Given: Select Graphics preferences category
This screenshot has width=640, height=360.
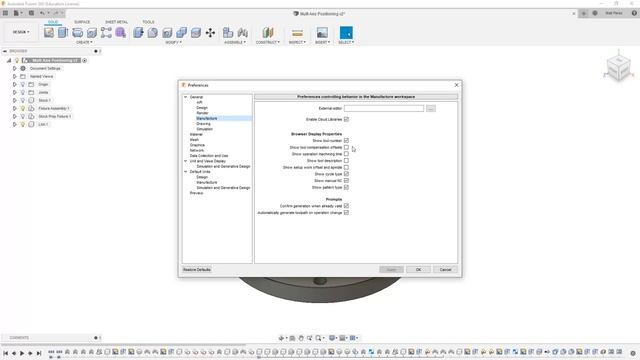Looking at the screenshot, I should click(197, 145).
